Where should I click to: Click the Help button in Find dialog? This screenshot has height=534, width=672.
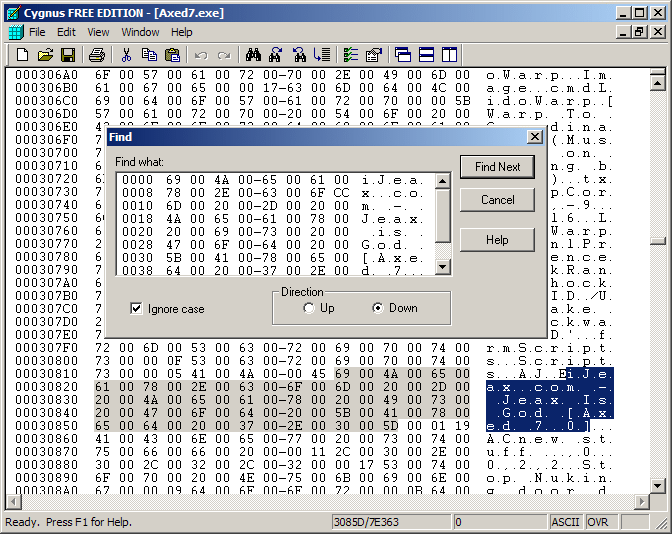(497, 240)
